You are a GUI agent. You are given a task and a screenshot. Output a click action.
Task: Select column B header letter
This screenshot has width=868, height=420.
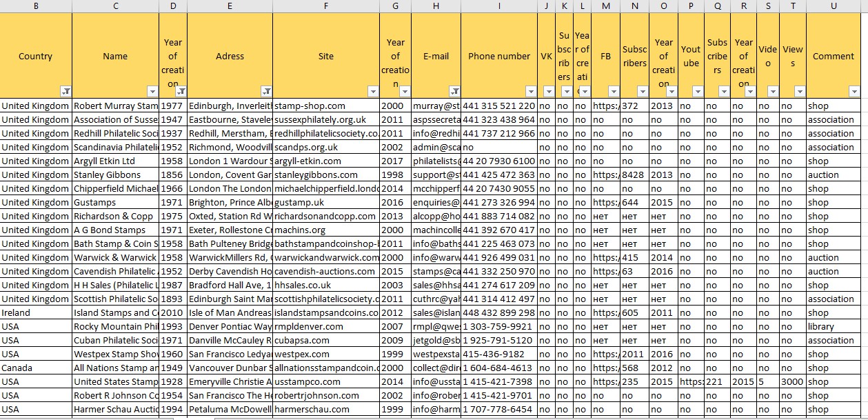click(x=36, y=6)
